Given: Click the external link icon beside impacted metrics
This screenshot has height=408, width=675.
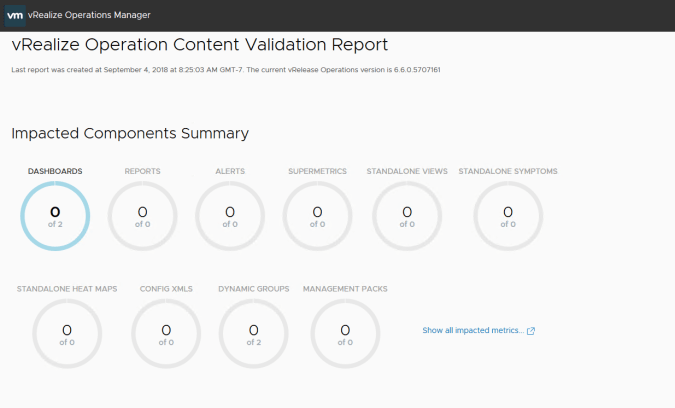Looking at the screenshot, I should click(531, 331).
